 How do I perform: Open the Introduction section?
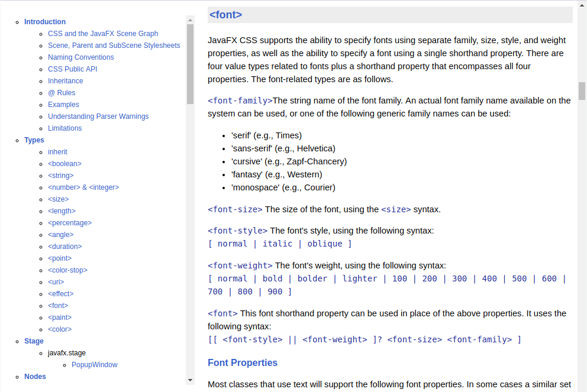[45, 22]
